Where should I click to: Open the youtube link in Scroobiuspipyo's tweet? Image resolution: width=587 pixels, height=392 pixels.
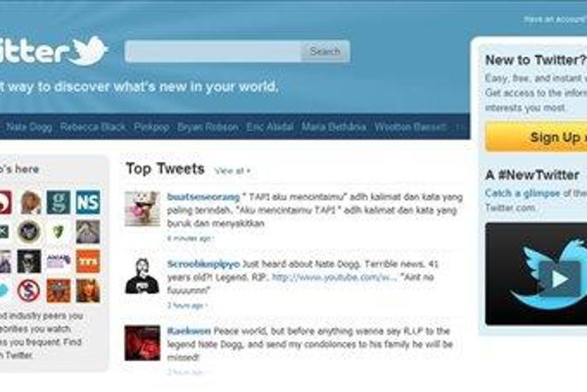click(x=334, y=277)
